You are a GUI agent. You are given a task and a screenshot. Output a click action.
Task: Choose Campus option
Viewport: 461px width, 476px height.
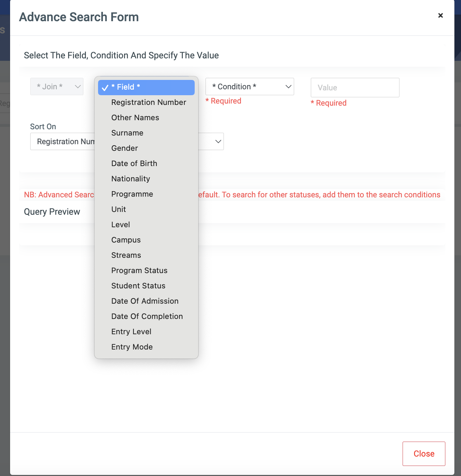click(146, 240)
